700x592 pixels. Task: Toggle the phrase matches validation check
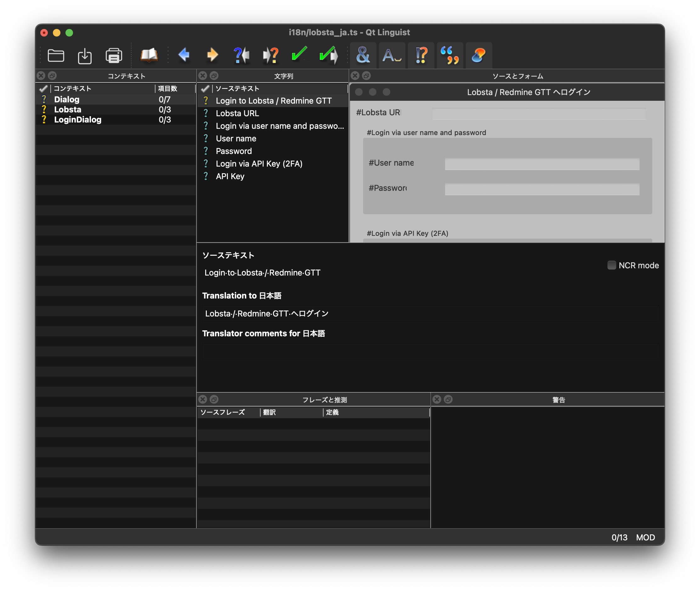(450, 55)
